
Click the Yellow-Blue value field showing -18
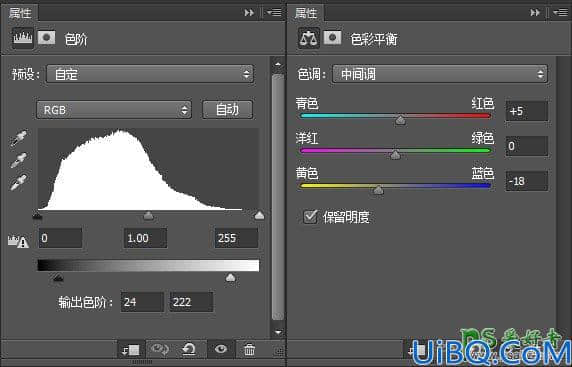527,181
